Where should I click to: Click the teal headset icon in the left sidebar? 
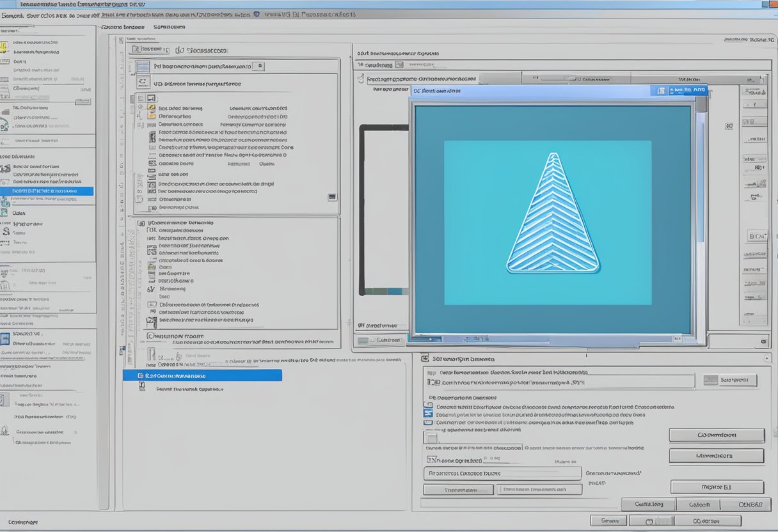point(4,125)
